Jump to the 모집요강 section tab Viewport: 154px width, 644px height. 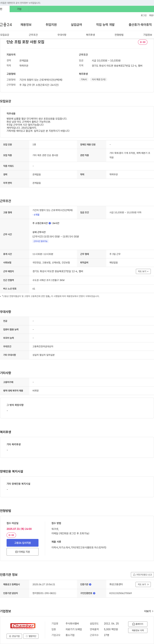pos(4,35)
